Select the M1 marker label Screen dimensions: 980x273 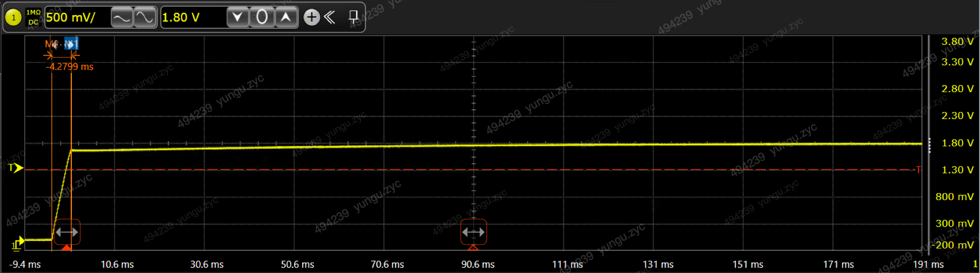coord(71,44)
